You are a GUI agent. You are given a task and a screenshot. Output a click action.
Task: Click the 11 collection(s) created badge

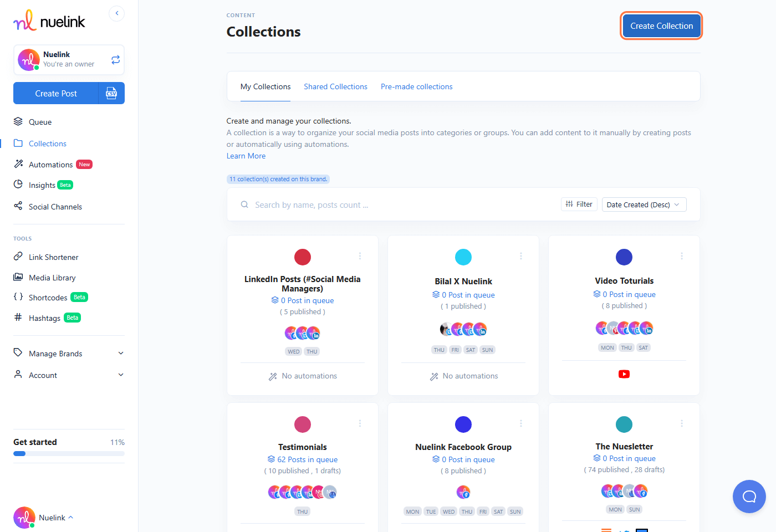278,179
